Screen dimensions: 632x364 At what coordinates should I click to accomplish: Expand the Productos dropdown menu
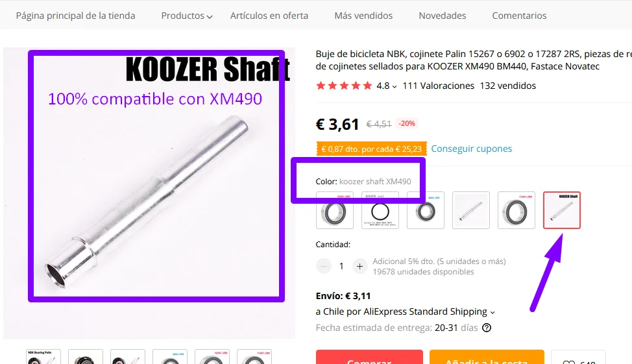(187, 16)
